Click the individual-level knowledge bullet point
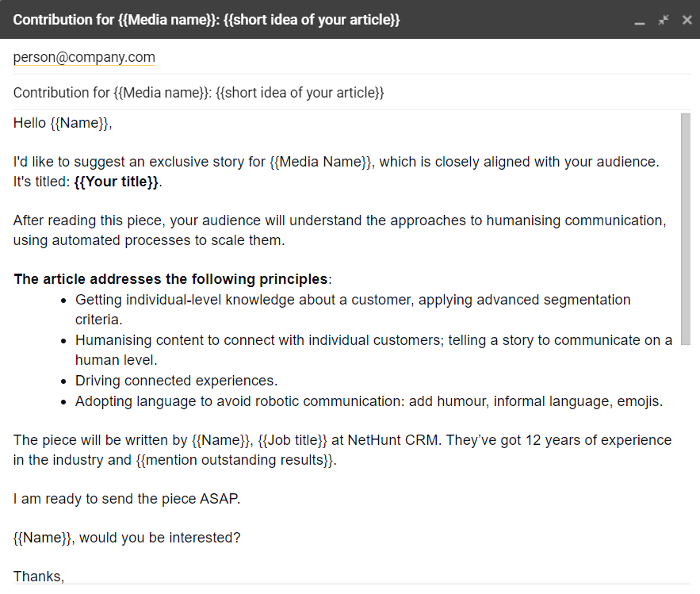700x594 pixels. pos(353,300)
